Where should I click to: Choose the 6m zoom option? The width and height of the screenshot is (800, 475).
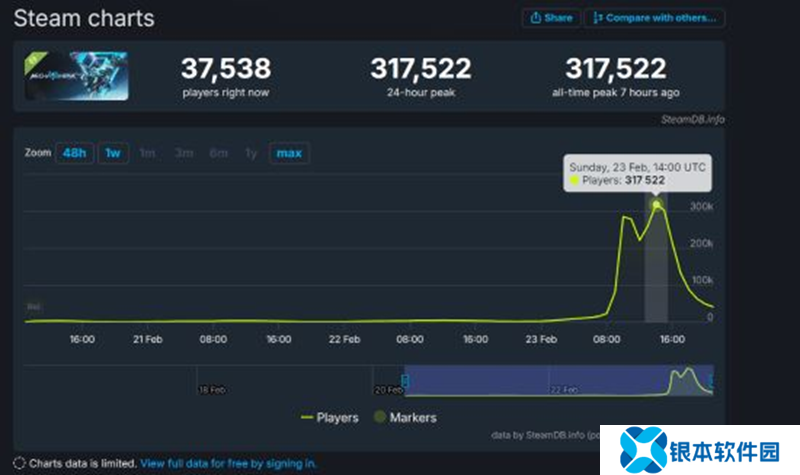pos(218,153)
